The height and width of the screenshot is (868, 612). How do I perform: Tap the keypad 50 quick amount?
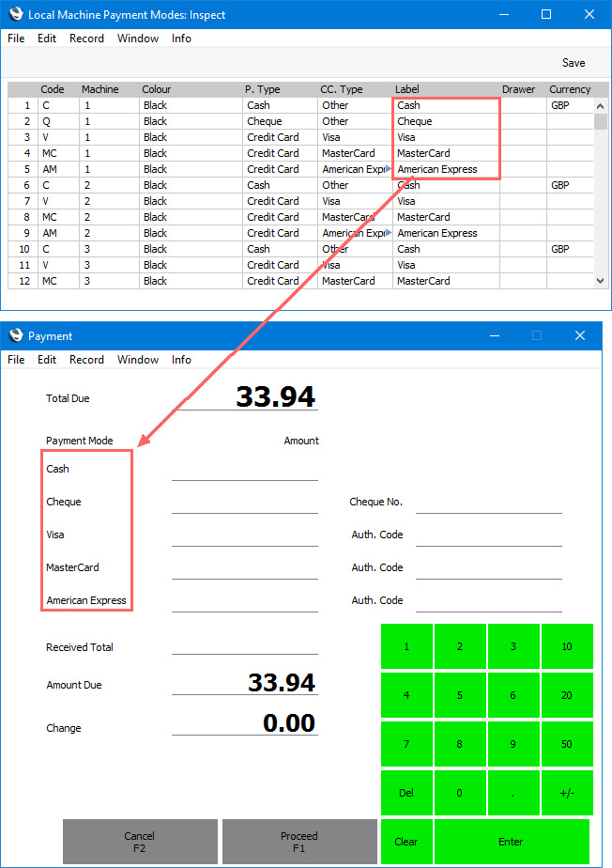[567, 743]
